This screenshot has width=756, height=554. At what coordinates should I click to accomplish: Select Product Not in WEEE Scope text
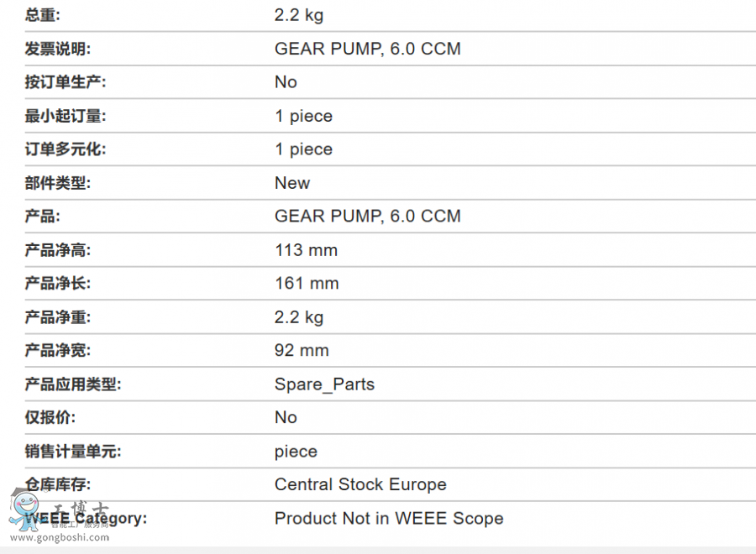389,519
